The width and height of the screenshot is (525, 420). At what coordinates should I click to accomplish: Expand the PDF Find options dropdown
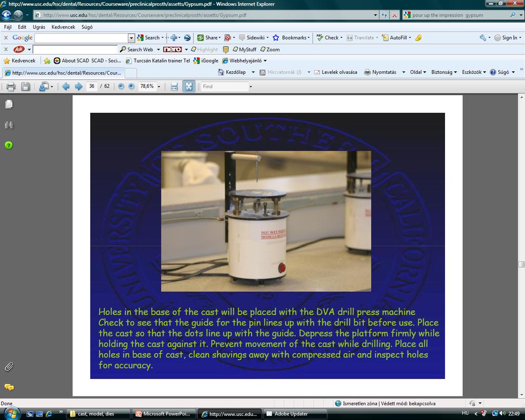coord(250,87)
